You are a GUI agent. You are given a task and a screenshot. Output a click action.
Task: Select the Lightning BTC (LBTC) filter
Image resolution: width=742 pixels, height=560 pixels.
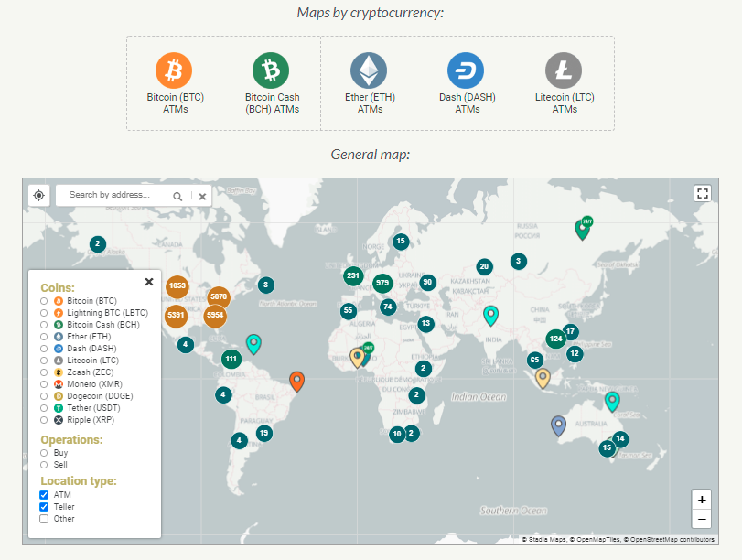[x=44, y=313]
